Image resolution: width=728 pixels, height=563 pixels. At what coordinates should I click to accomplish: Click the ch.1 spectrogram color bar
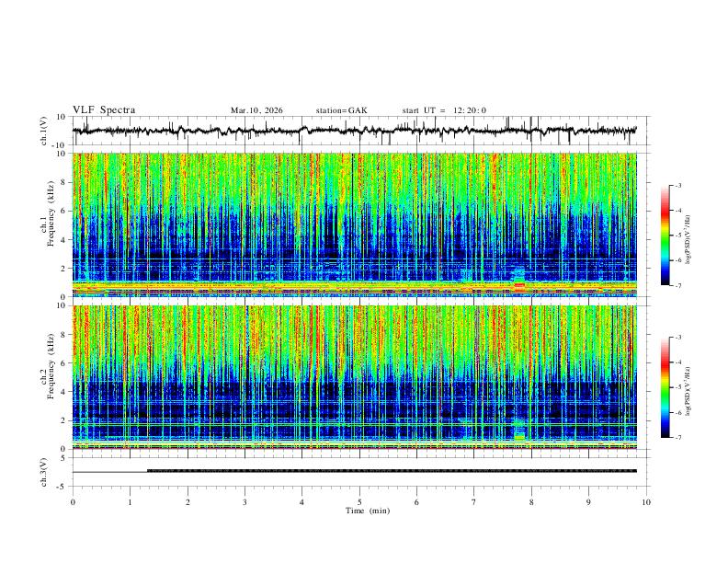(665, 236)
